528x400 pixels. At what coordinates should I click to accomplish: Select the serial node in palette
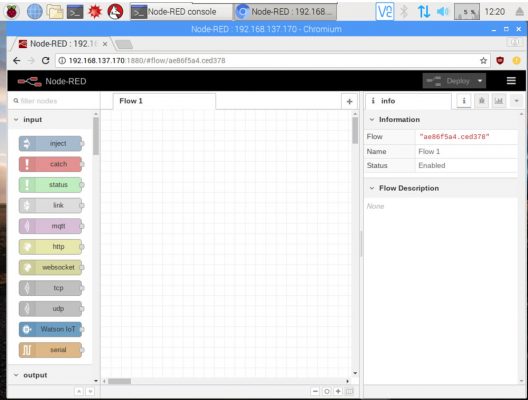tap(51, 350)
